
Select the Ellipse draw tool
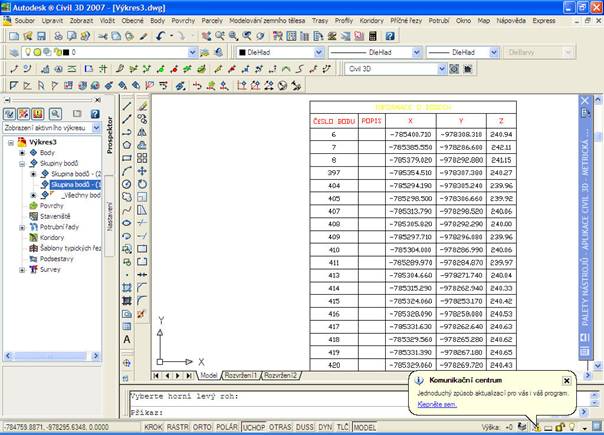tap(127, 223)
